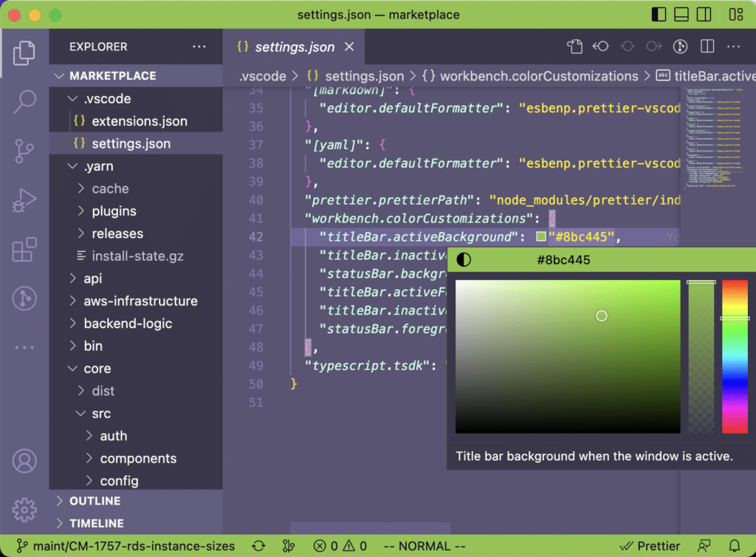
Task: Open the Run and Debug view
Action: coord(24,200)
